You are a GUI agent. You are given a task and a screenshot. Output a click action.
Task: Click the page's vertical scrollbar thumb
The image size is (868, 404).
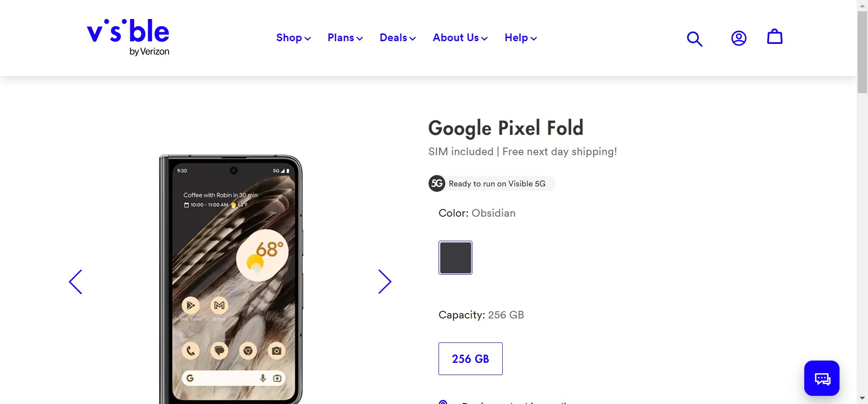point(862,52)
